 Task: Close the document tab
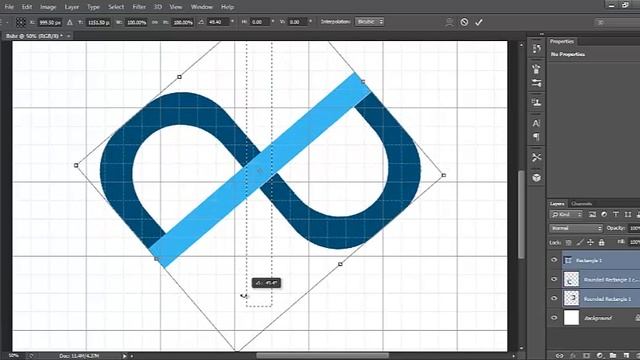[69, 36]
